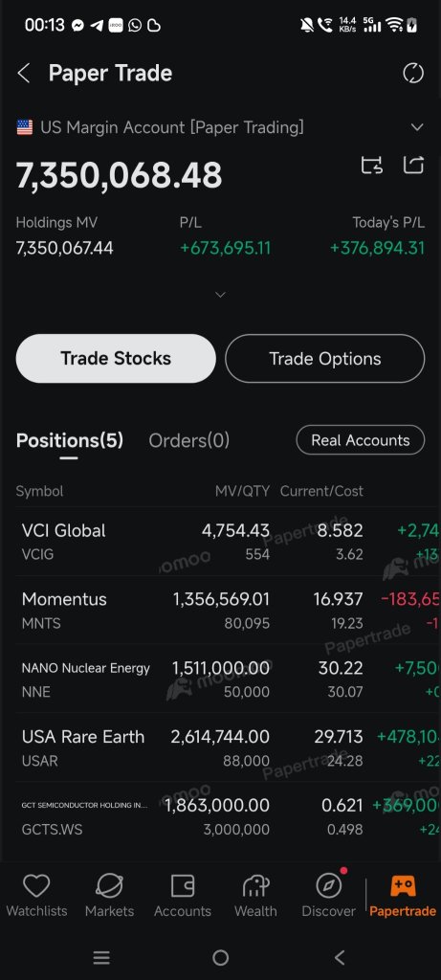Screen dimensions: 441x980
Task: Select the Papertrade gamepad tab
Action: [x=403, y=896]
